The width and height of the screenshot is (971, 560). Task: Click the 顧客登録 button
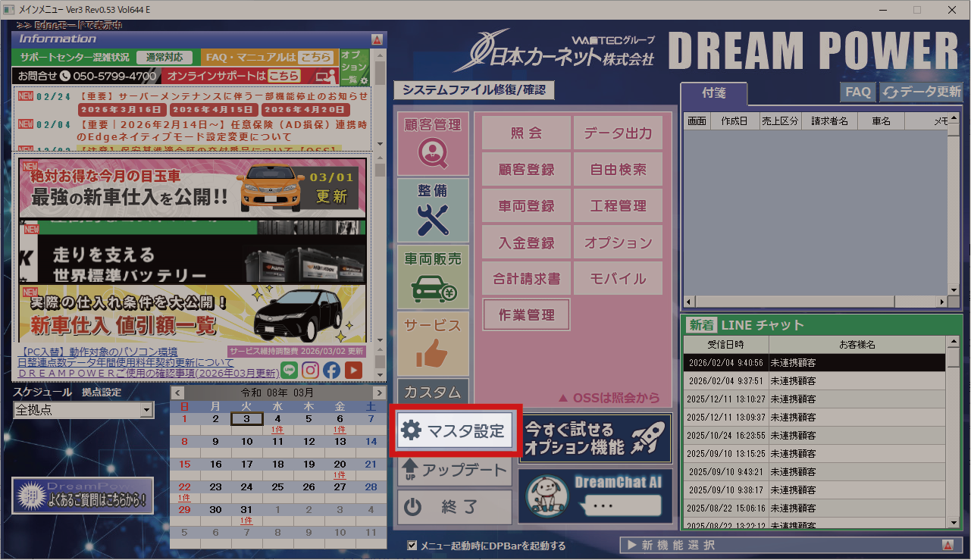[x=526, y=170]
